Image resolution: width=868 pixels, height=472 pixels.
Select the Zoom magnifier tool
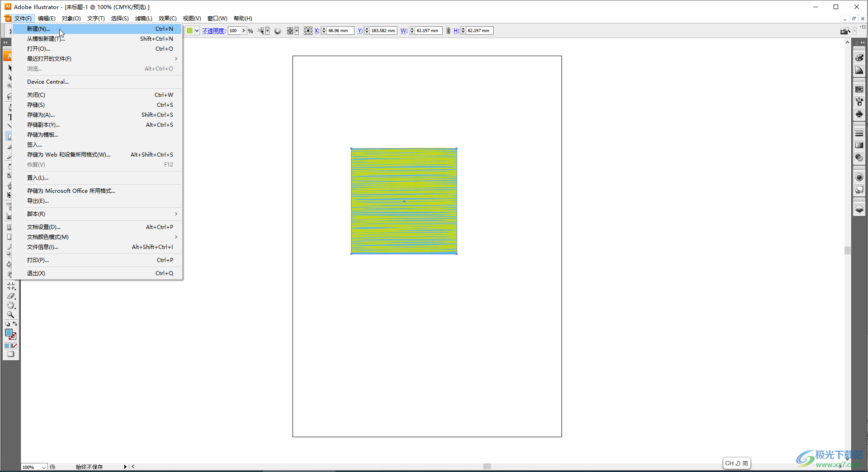pos(11,315)
